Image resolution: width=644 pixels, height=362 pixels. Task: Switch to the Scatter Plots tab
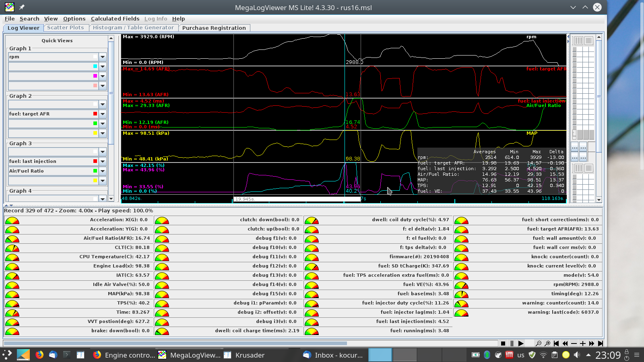[x=66, y=28]
